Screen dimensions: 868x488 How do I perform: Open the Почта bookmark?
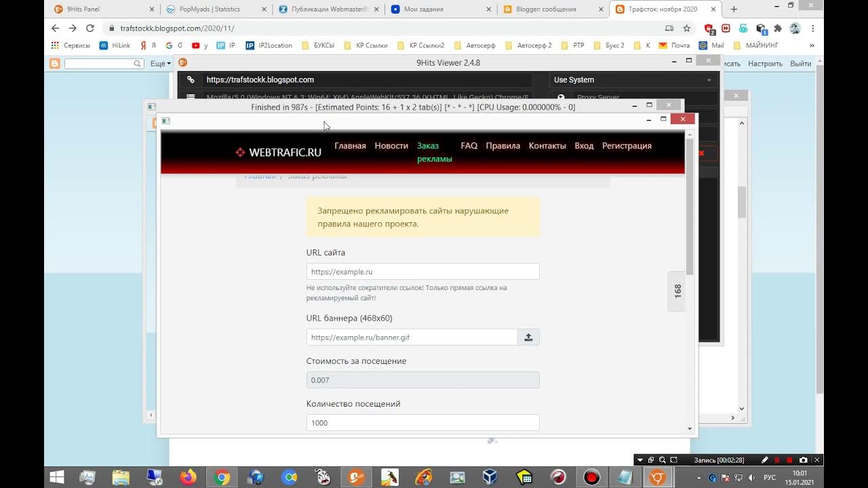click(x=674, y=45)
